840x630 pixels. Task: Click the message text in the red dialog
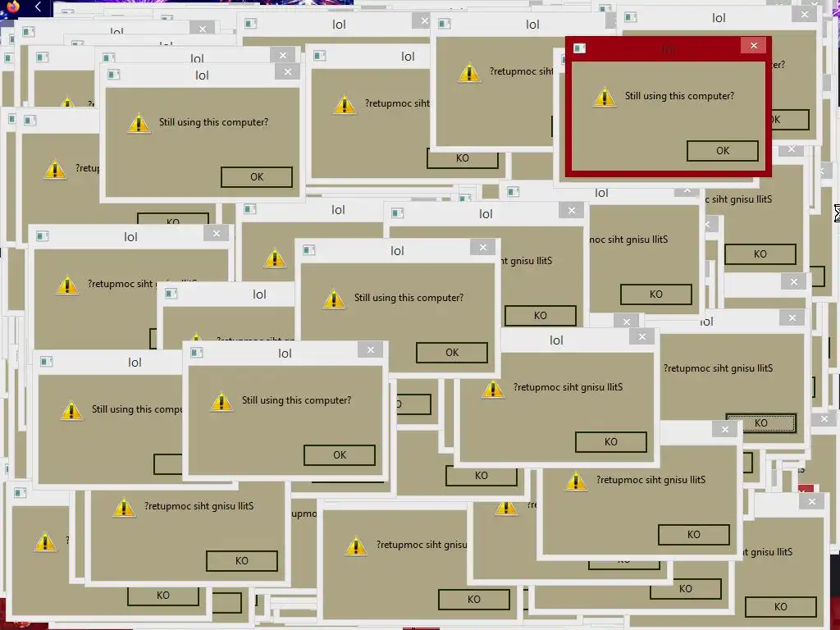coord(679,96)
